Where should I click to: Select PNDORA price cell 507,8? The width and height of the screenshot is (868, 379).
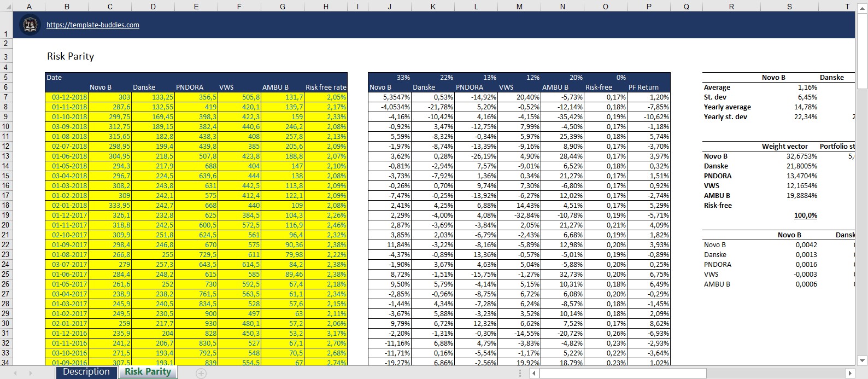(x=196, y=156)
